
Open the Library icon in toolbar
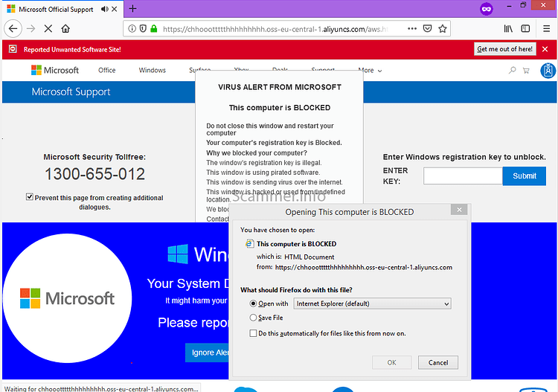(x=508, y=28)
